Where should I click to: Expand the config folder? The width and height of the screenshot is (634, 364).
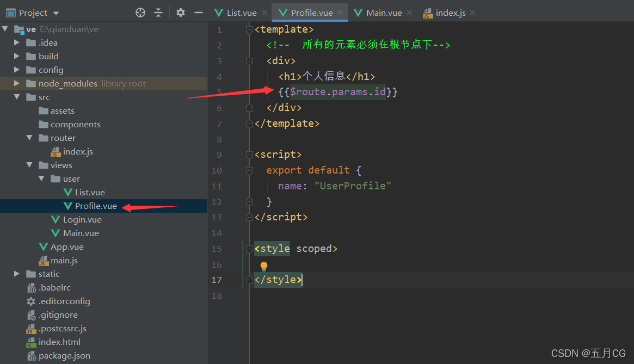tap(16, 70)
